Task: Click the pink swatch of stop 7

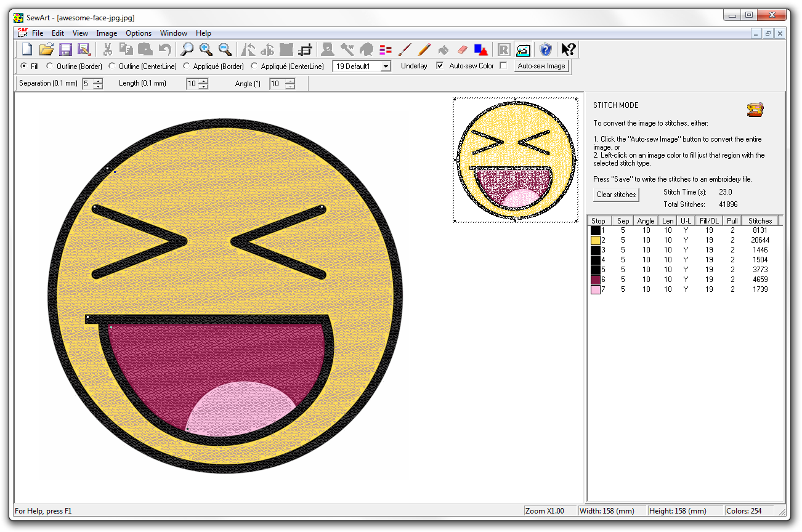Action: pos(595,289)
